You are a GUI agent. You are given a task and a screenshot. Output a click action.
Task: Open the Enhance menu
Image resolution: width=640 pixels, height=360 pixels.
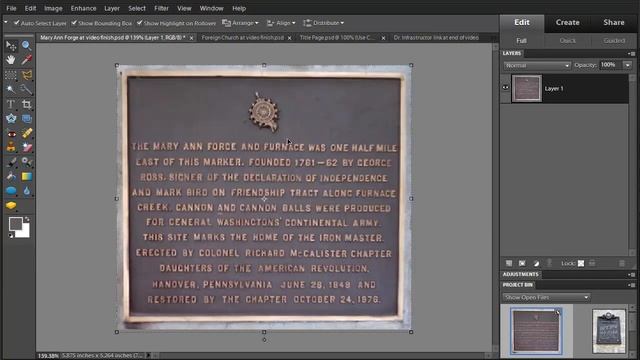pyautogui.click(x=83, y=8)
